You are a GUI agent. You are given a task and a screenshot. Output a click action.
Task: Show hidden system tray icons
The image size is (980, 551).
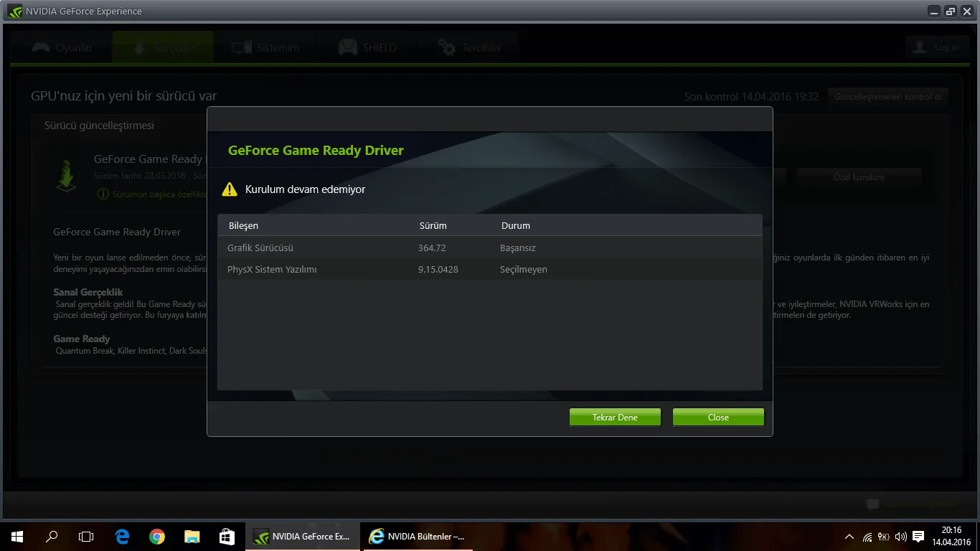coord(849,537)
